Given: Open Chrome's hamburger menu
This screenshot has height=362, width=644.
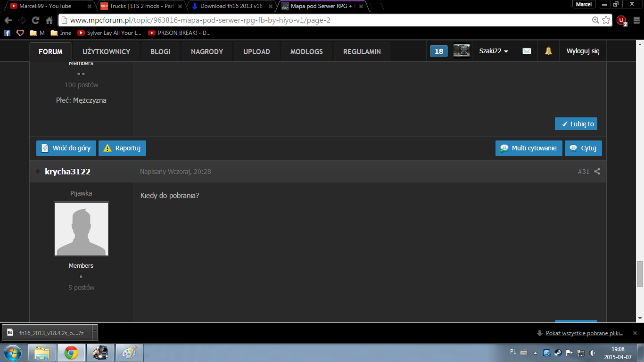Looking at the screenshot, I should [636, 20].
